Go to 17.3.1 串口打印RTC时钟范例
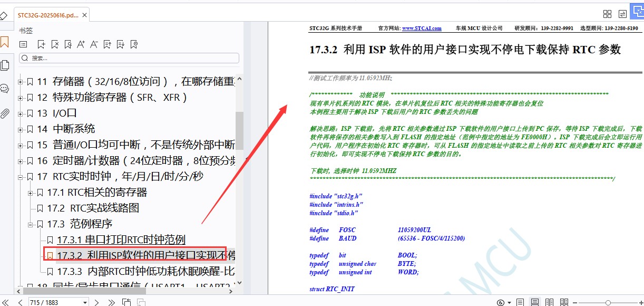The image size is (644, 306). (x=121, y=240)
